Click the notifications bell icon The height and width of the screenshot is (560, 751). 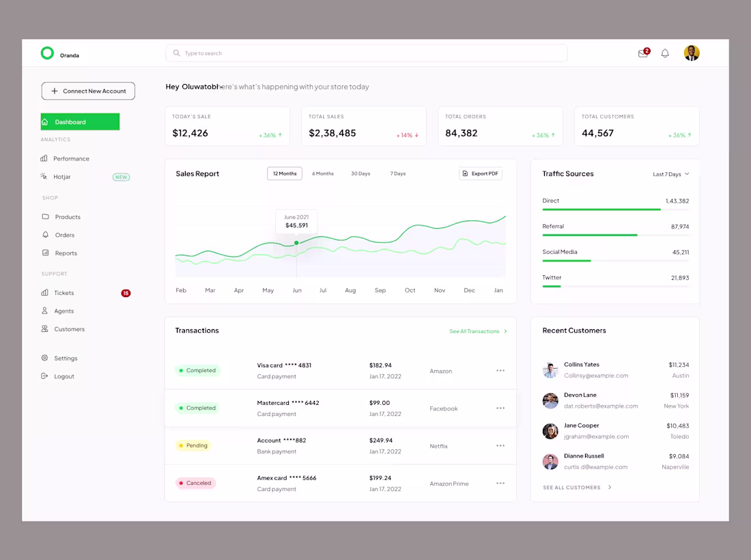(x=664, y=53)
